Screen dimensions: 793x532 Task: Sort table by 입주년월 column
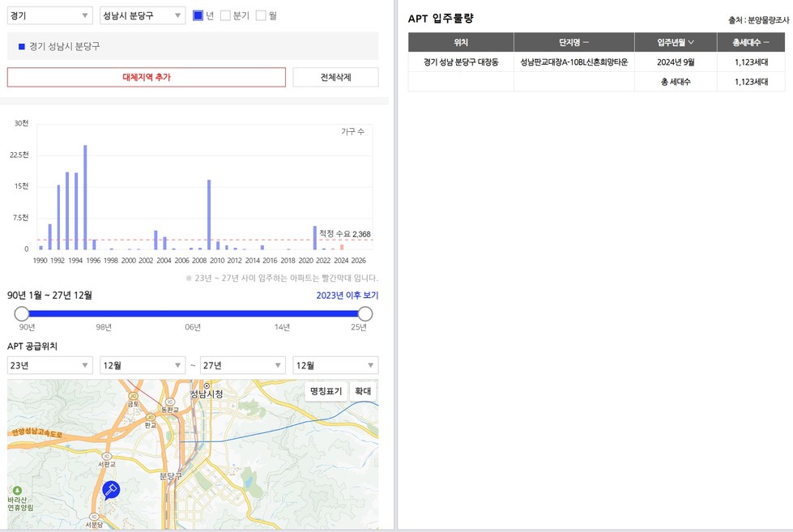coord(676,42)
